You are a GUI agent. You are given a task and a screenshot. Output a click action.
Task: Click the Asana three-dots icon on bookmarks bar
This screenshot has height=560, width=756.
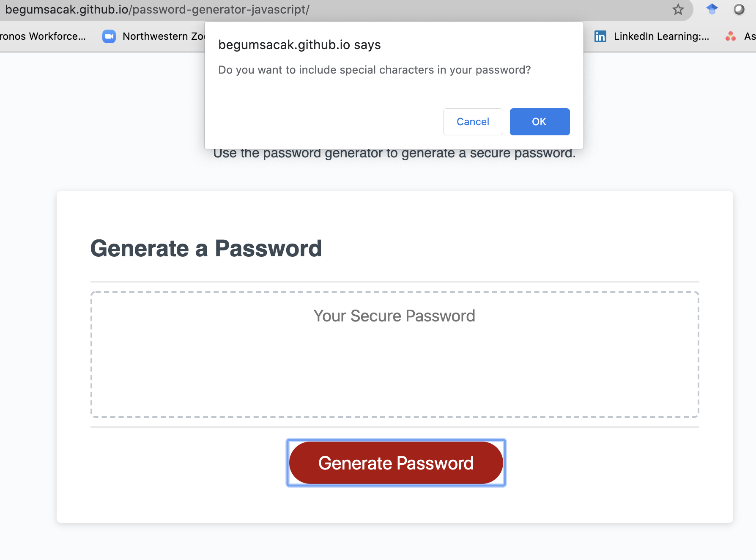pos(730,36)
